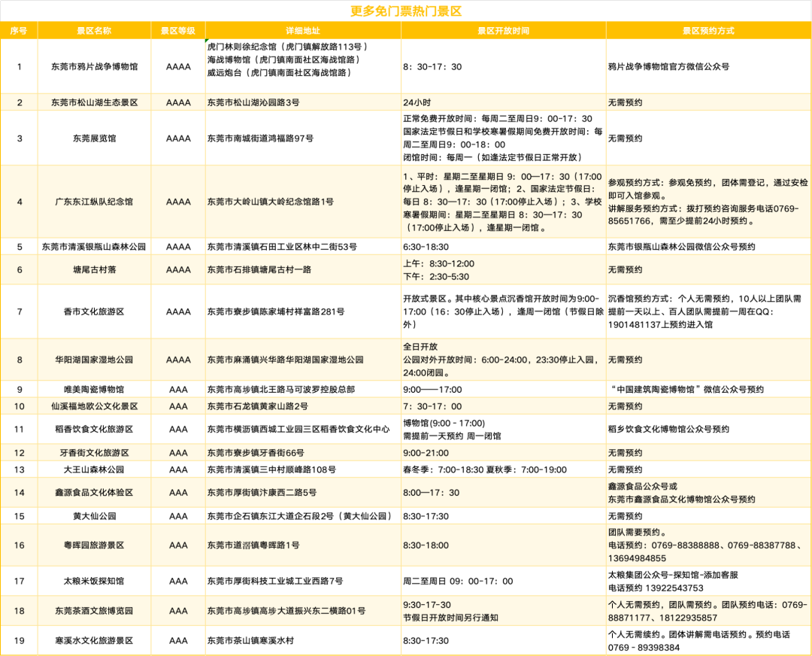Select the 序号 column header

[19, 31]
